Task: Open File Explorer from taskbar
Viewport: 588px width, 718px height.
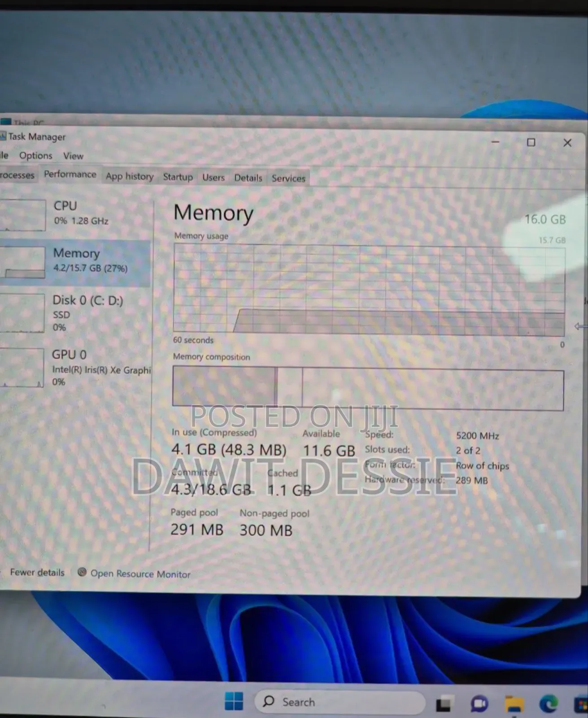Action: [x=514, y=704]
